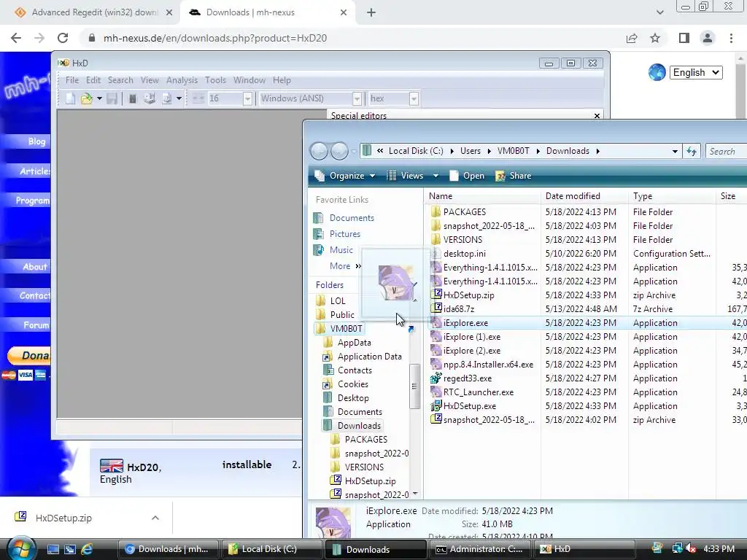Open the Views menu in Explorer

(413, 176)
